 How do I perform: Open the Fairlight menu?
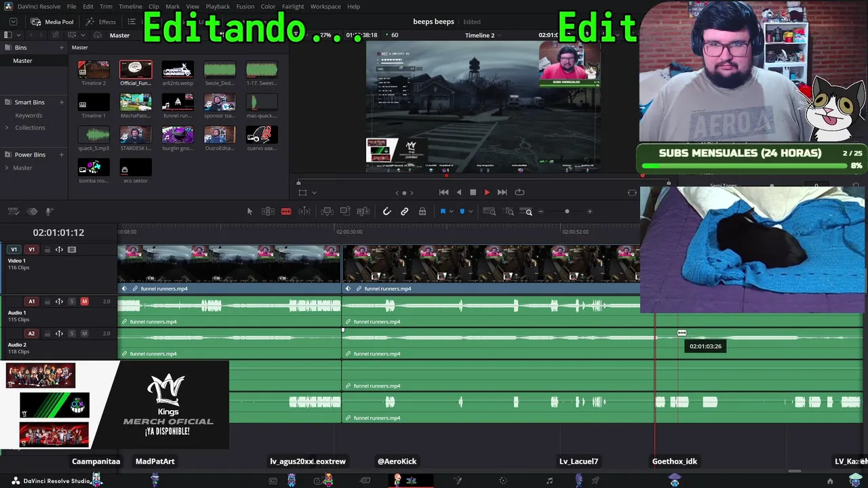coord(293,6)
